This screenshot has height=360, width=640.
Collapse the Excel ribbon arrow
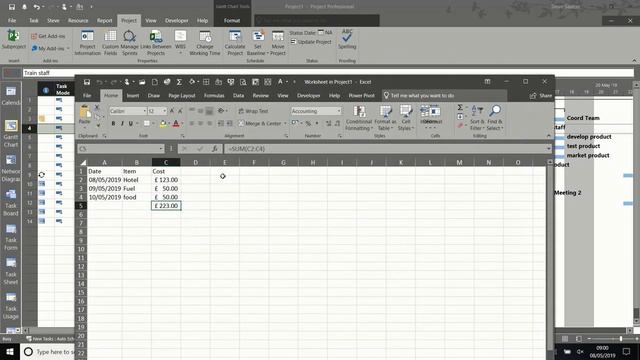tap(549, 136)
